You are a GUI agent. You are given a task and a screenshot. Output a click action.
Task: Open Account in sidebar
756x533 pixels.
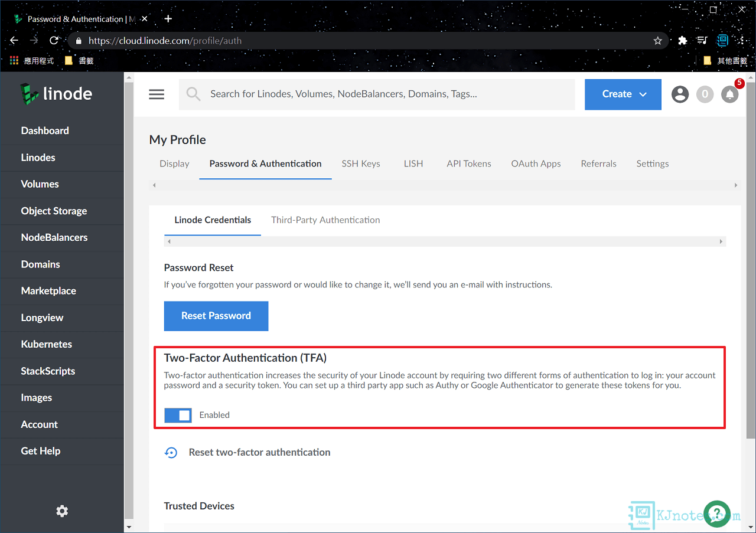[62, 424]
